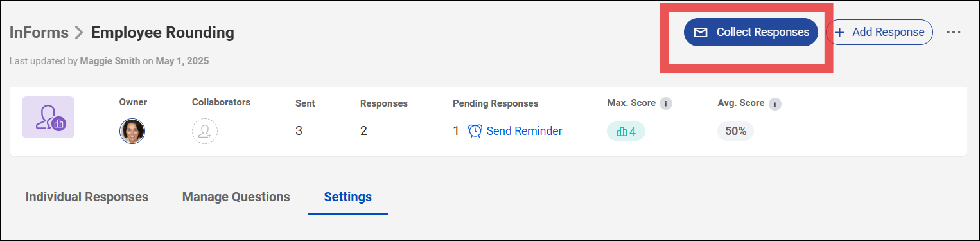
Task: Click the purple Employee Rounding form icon
Action: [48, 117]
